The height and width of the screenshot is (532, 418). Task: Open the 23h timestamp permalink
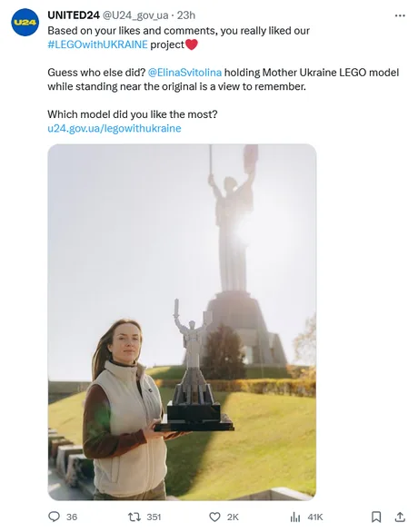186,15
